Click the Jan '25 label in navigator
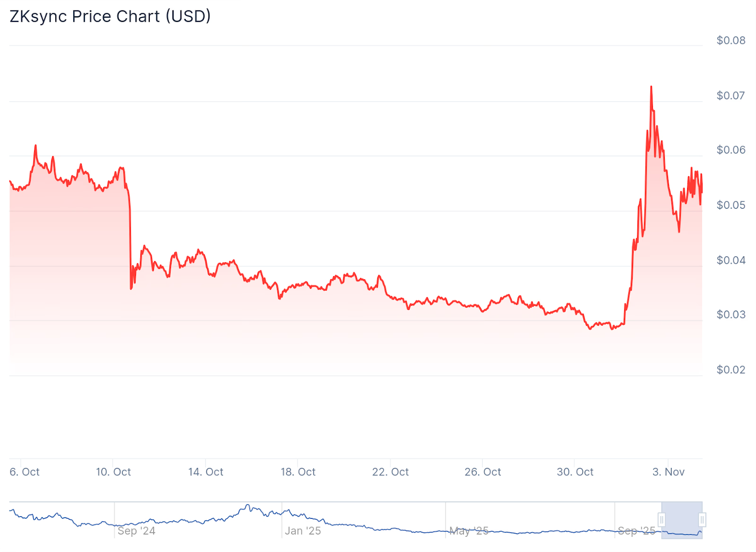 tap(303, 531)
